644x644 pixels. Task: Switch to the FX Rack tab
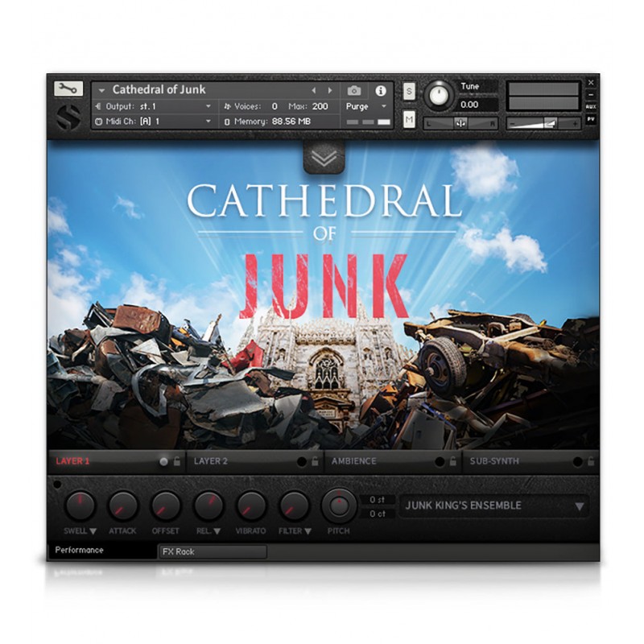[x=212, y=551]
